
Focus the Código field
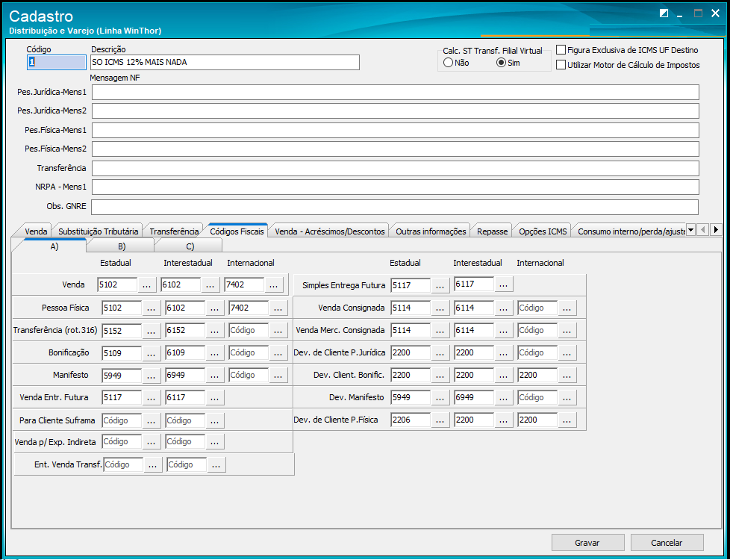click(56, 63)
